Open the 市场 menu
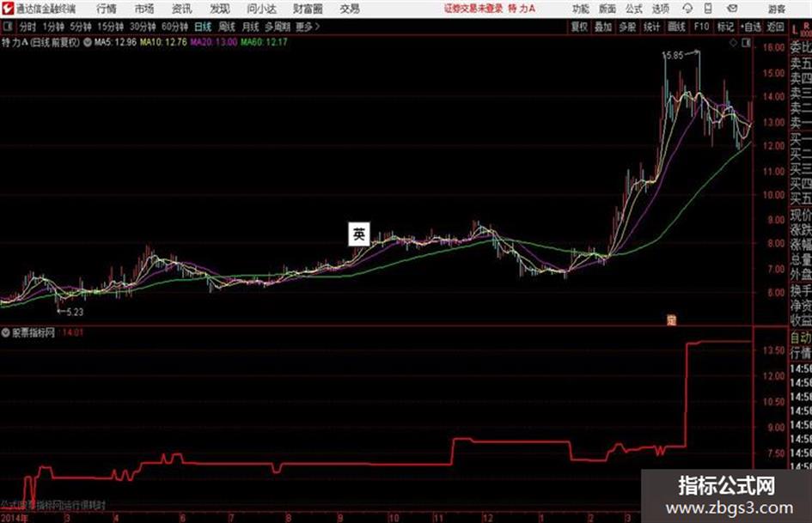 144,9
